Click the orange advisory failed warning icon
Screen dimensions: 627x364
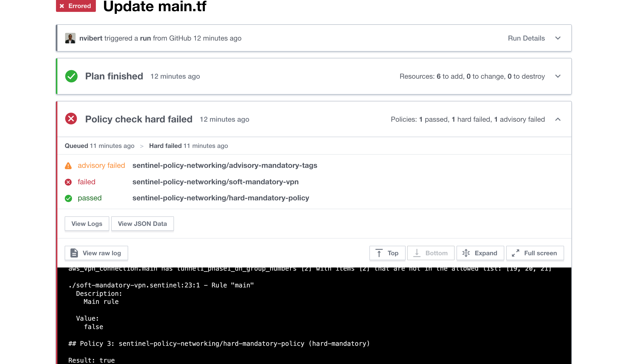click(68, 166)
